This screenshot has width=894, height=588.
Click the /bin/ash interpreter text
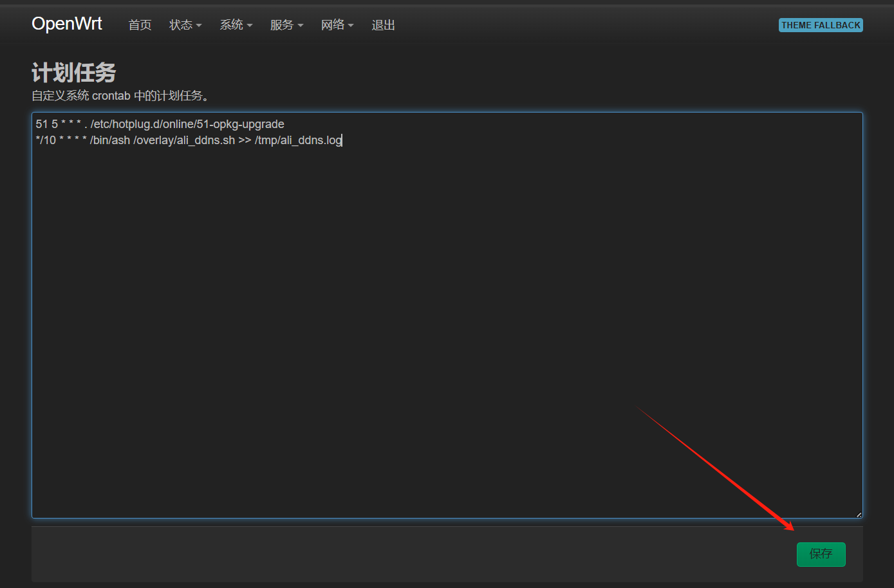[110, 140]
